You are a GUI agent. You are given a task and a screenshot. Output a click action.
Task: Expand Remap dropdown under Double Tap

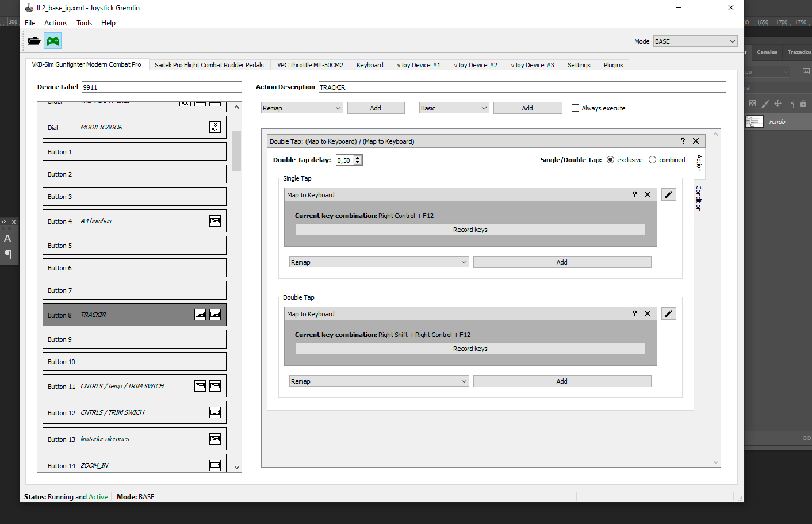pyautogui.click(x=379, y=381)
